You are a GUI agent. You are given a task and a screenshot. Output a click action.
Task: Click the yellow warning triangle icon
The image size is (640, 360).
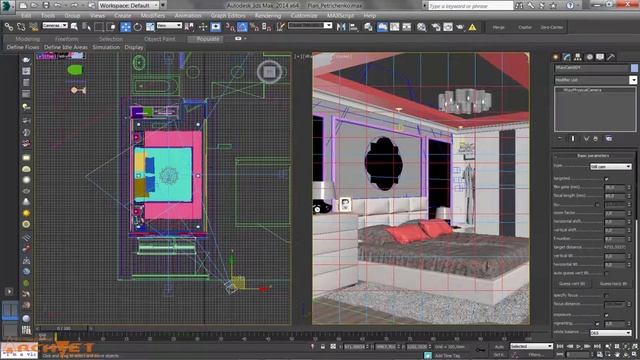(472, 27)
